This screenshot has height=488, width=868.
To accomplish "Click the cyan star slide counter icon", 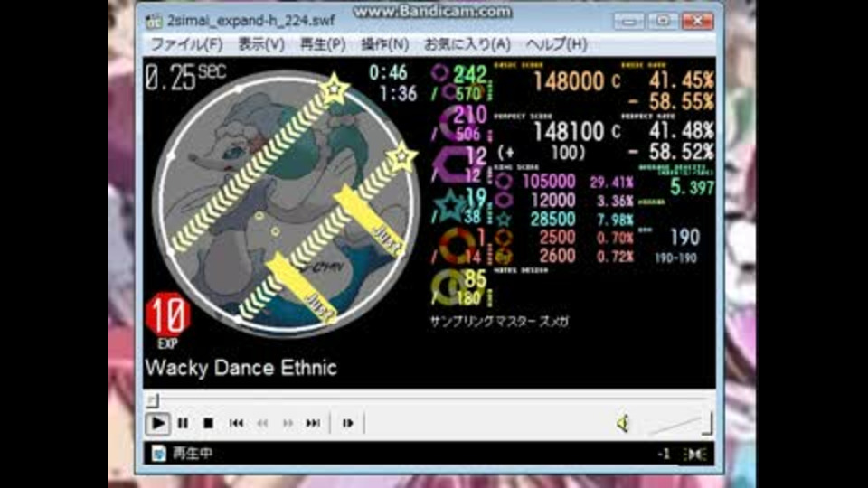I will pyautogui.click(x=450, y=206).
